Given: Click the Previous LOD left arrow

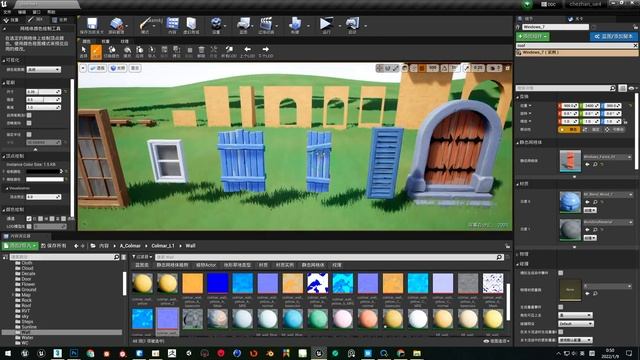Looking at the screenshot, I should [247, 52].
